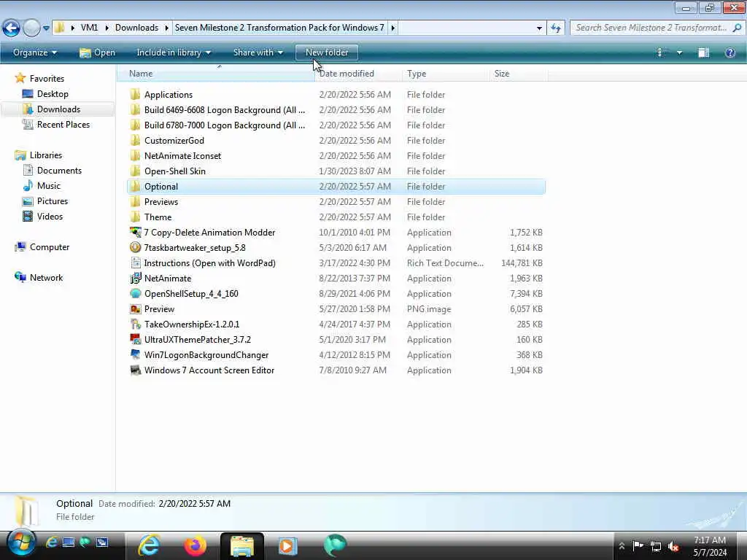The image size is (747, 560).
Task: Open Desktop in the navigation pane
Action: [53, 94]
